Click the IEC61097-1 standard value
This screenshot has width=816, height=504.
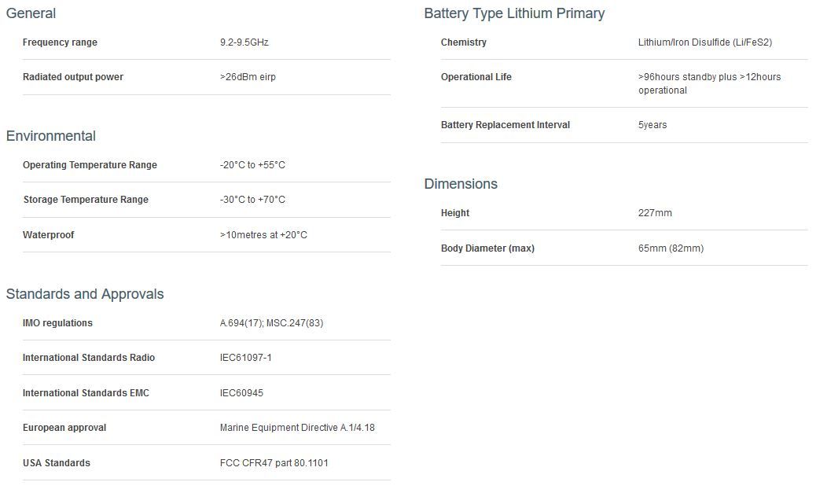point(246,358)
